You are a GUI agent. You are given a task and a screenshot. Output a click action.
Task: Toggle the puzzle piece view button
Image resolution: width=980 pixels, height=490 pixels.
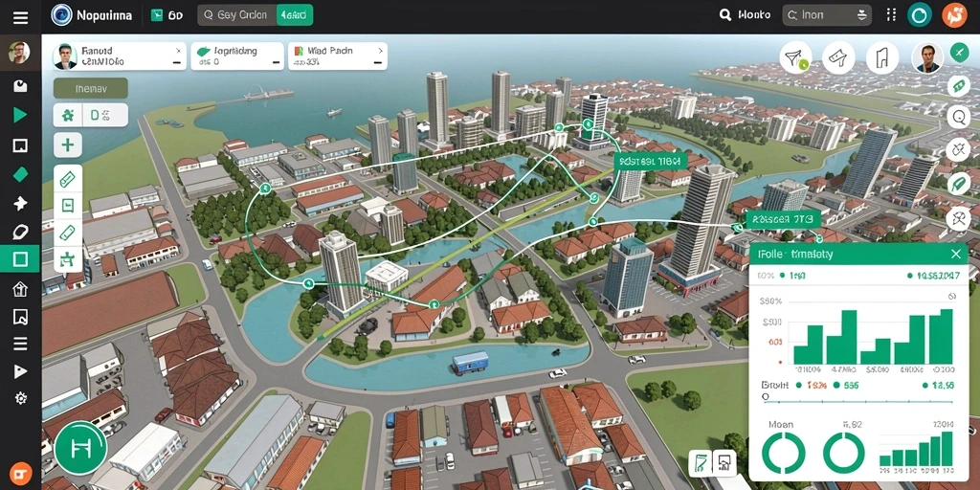point(68,115)
